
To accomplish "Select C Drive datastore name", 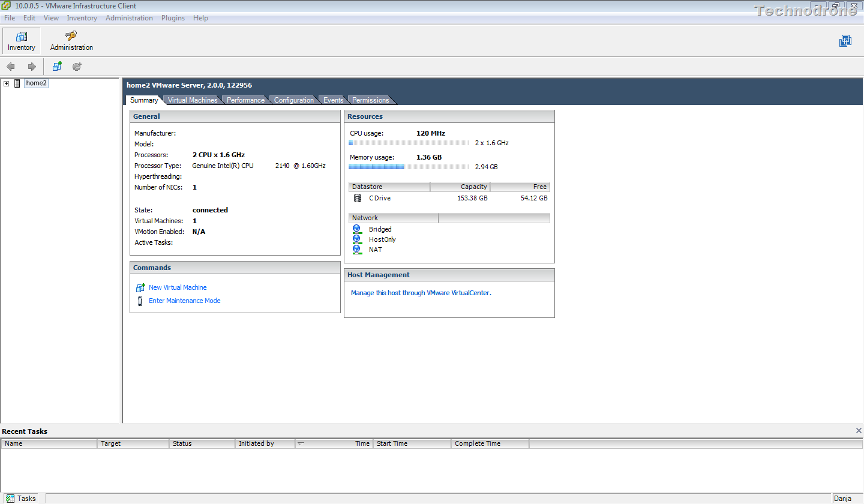I will pos(380,198).
